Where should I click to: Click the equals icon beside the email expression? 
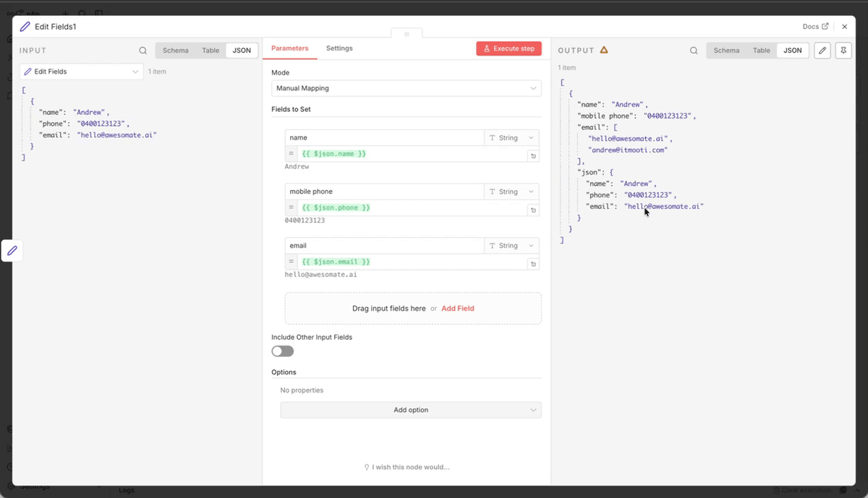pyautogui.click(x=291, y=263)
